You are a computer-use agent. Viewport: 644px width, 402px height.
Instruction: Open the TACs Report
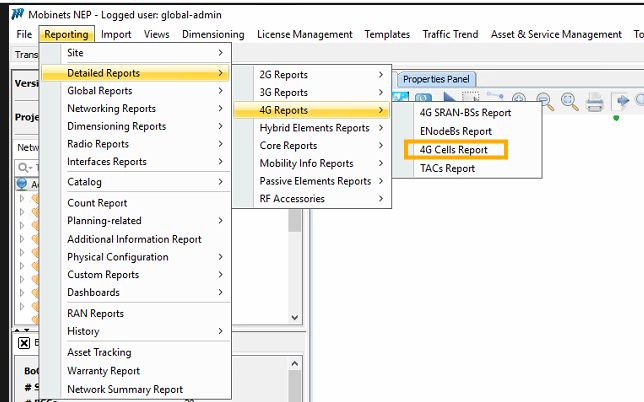coord(447,168)
